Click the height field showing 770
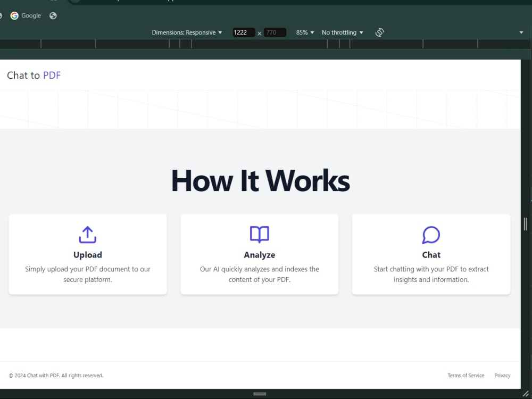Viewport: 532px width, 399px height. [275, 32]
